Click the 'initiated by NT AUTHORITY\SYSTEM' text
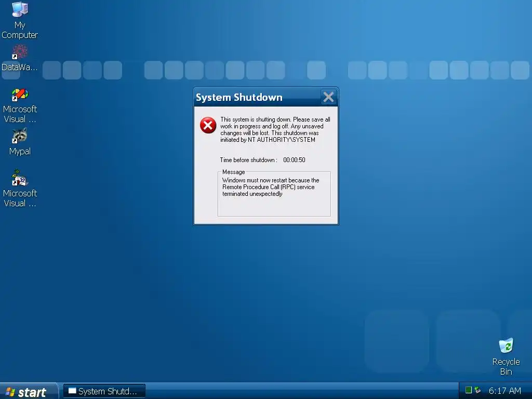The width and height of the screenshot is (532, 399). pos(268,139)
